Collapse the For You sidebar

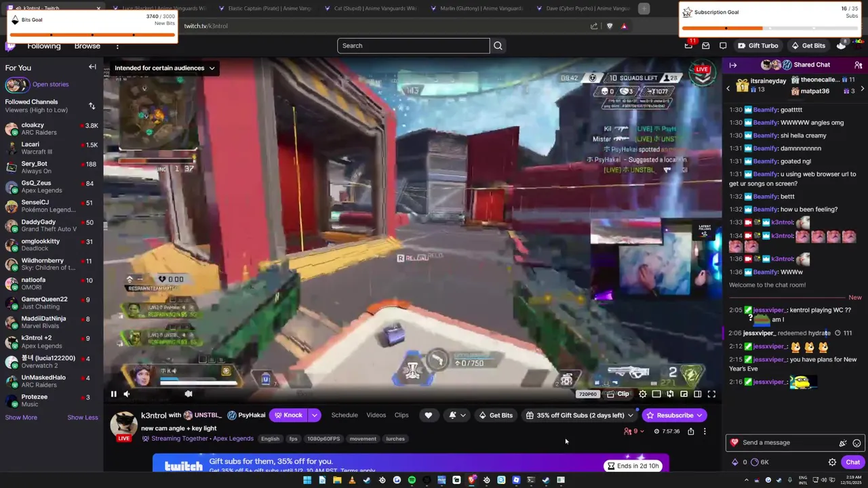[x=92, y=67]
